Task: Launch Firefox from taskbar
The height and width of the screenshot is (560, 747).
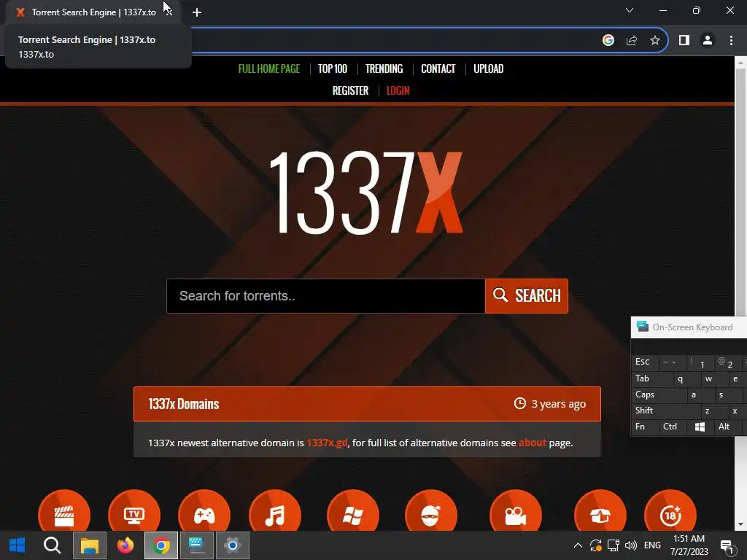Action: pyautogui.click(x=125, y=545)
